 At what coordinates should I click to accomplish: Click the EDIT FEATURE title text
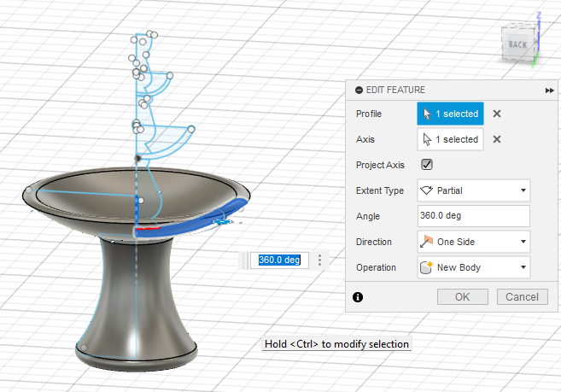[395, 90]
